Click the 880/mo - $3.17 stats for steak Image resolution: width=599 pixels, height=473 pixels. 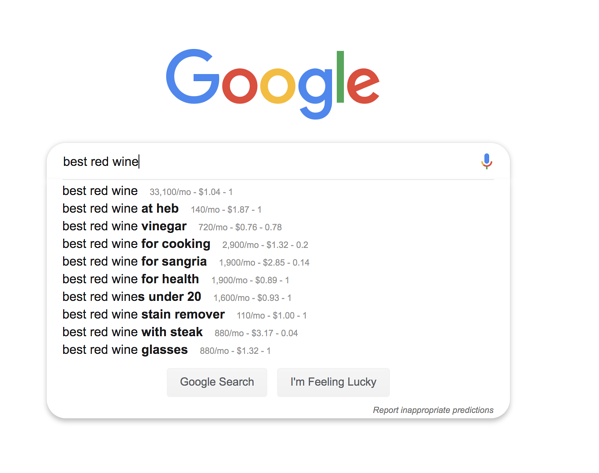click(256, 333)
